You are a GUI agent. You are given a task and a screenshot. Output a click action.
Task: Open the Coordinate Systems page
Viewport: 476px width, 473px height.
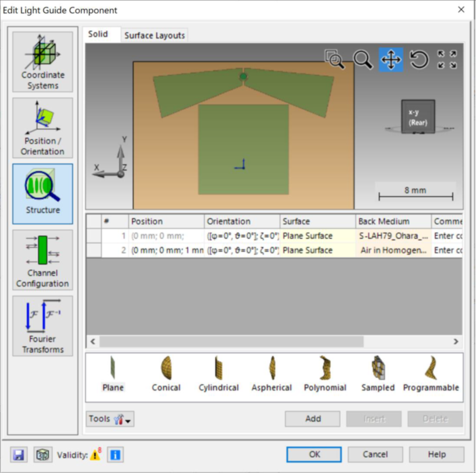[x=42, y=62]
